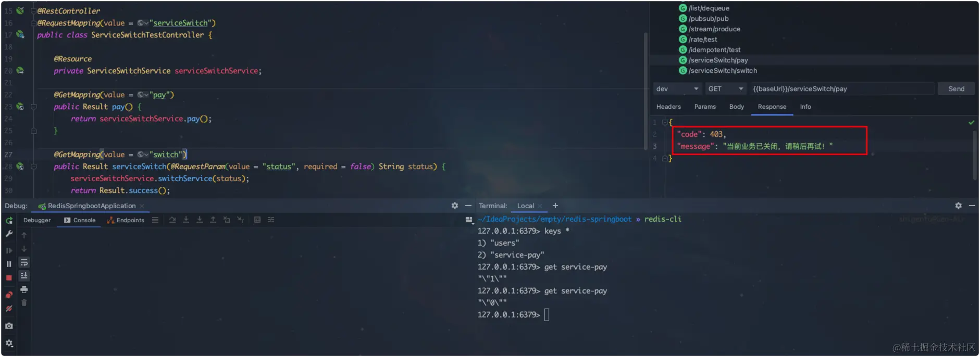Screen dimensions: 980x357
Task: Click the down arrow in the console toolbar
Action: click(24, 249)
